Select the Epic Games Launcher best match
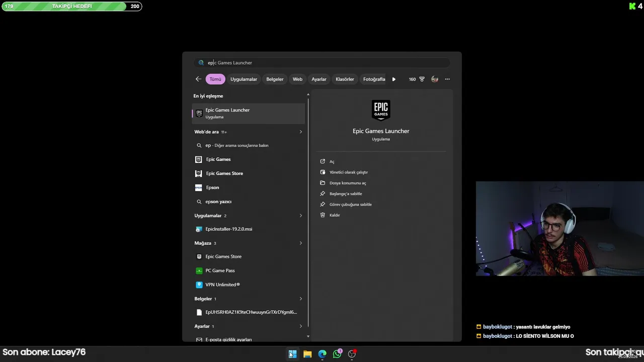 [249, 113]
